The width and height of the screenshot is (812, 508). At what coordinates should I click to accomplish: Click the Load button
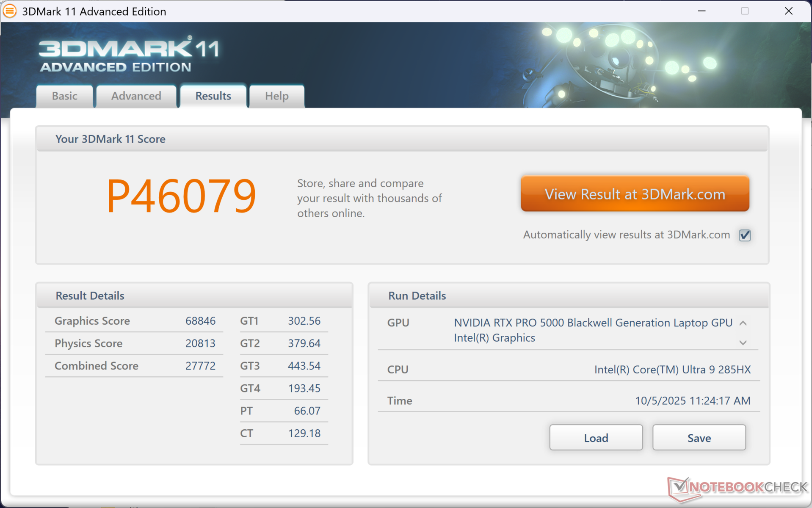tap(595, 438)
